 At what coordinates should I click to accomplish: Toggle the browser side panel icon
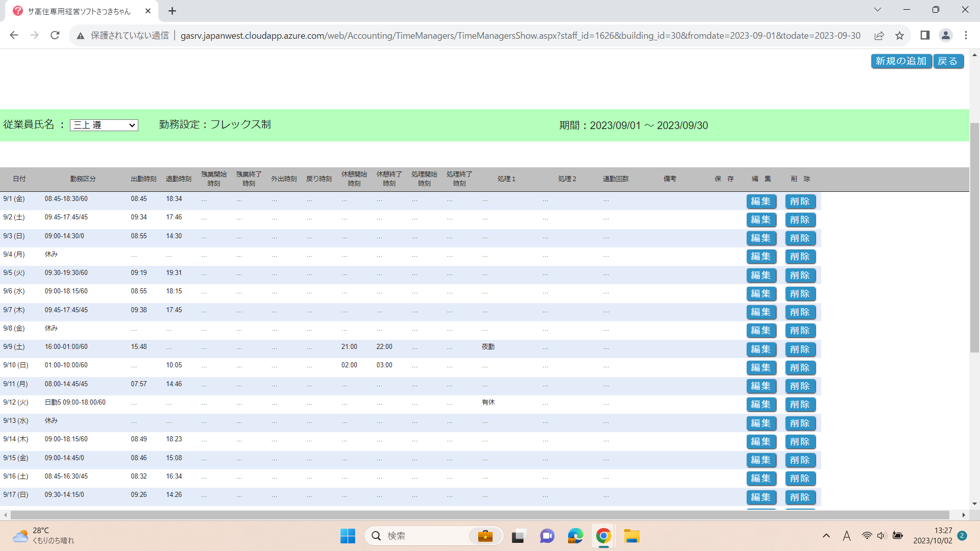pos(925,35)
